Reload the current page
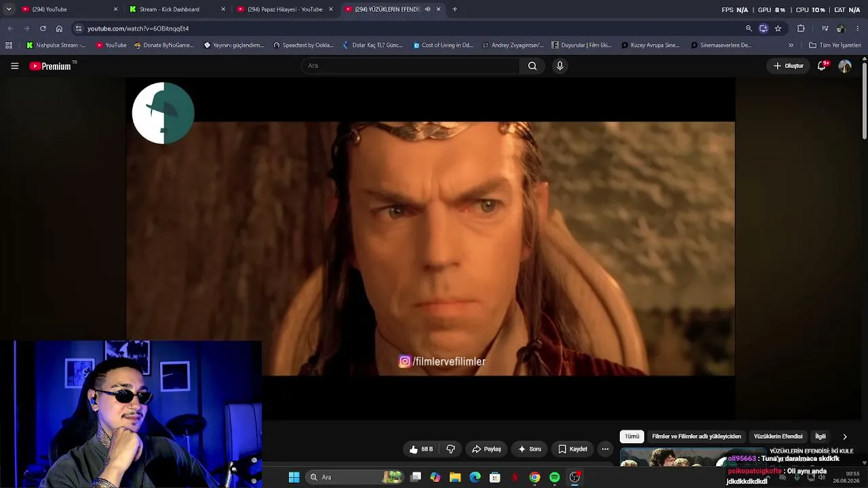Image resolution: width=868 pixels, height=488 pixels. [43, 28]
